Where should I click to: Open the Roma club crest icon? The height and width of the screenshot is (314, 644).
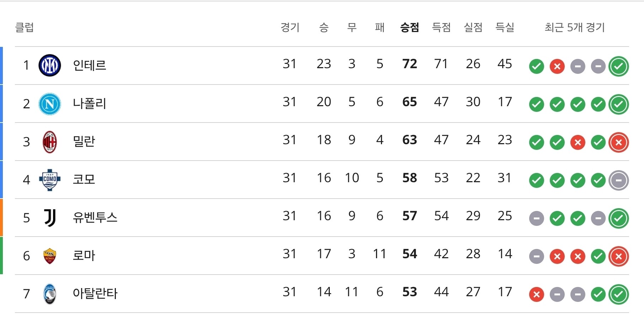click(50, 256)
